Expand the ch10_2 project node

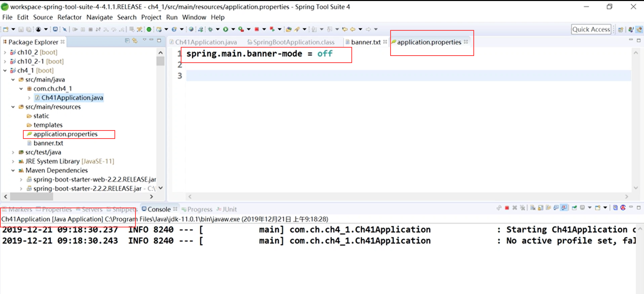pos(5,52)
